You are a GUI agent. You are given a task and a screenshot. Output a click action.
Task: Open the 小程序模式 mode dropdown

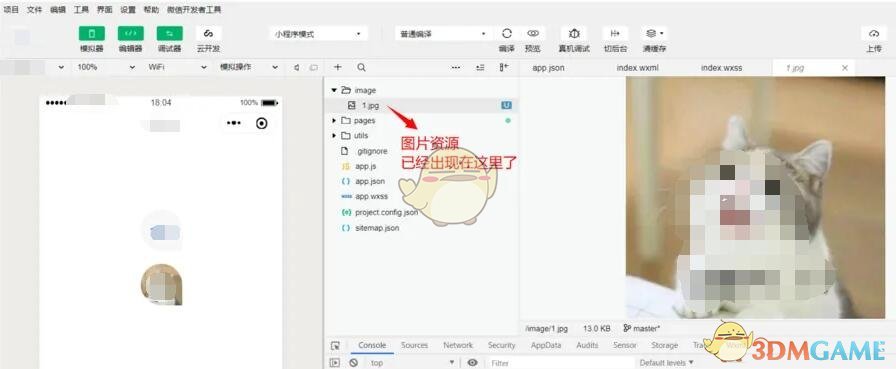point(319,34)
